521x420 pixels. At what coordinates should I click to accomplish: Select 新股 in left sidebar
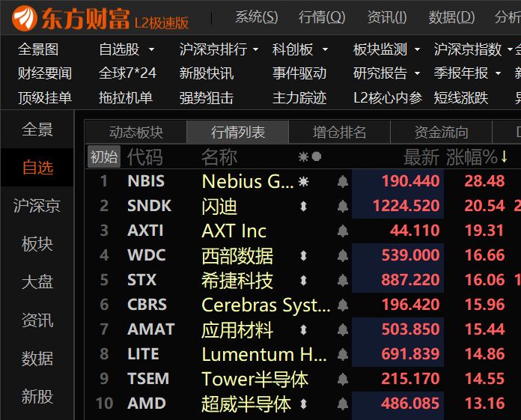pyautogui.click(x=37, y=397)
